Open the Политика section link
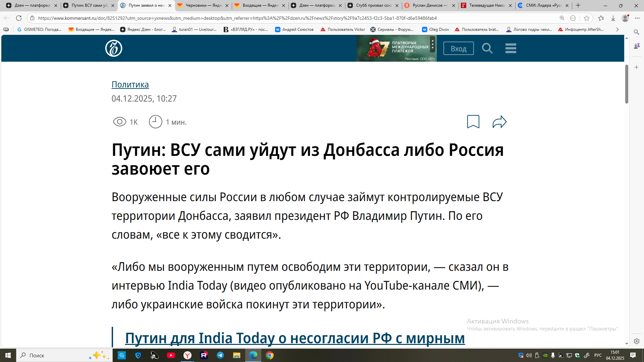Screen dimensions: 644x362 coord(130,84)
